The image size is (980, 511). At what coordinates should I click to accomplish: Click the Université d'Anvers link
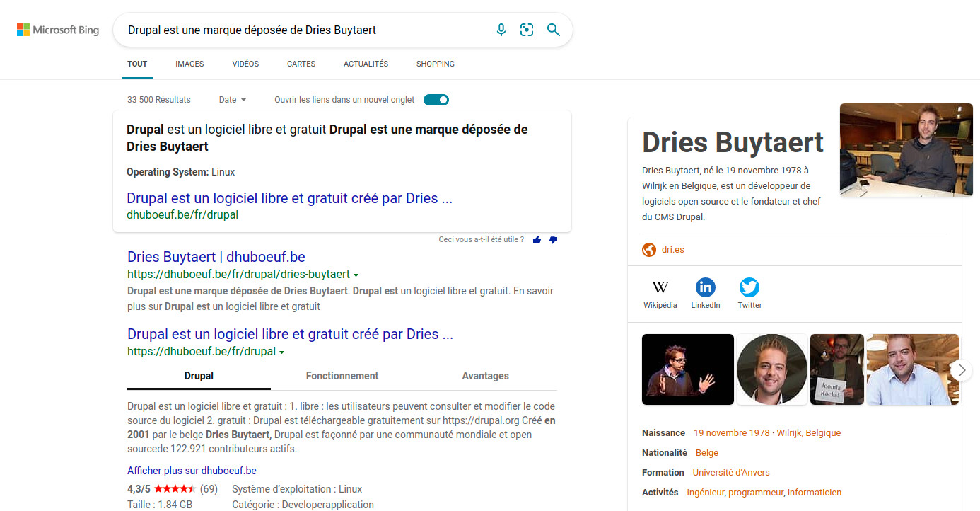tap(731, 472)
